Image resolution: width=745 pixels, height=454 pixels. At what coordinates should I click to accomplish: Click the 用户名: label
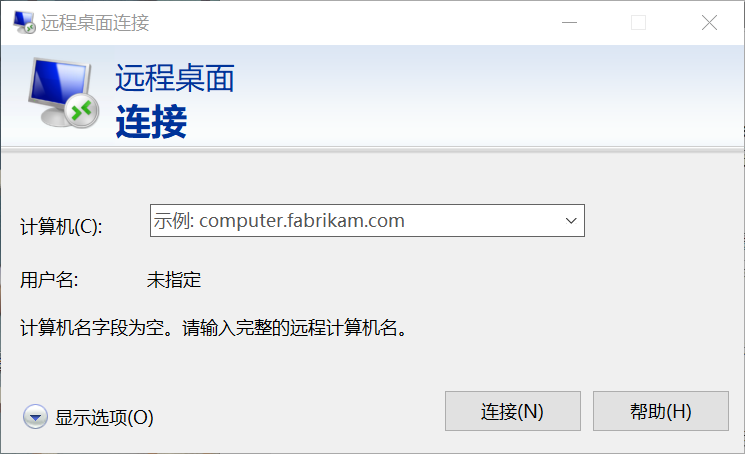(x=49, y=280)
